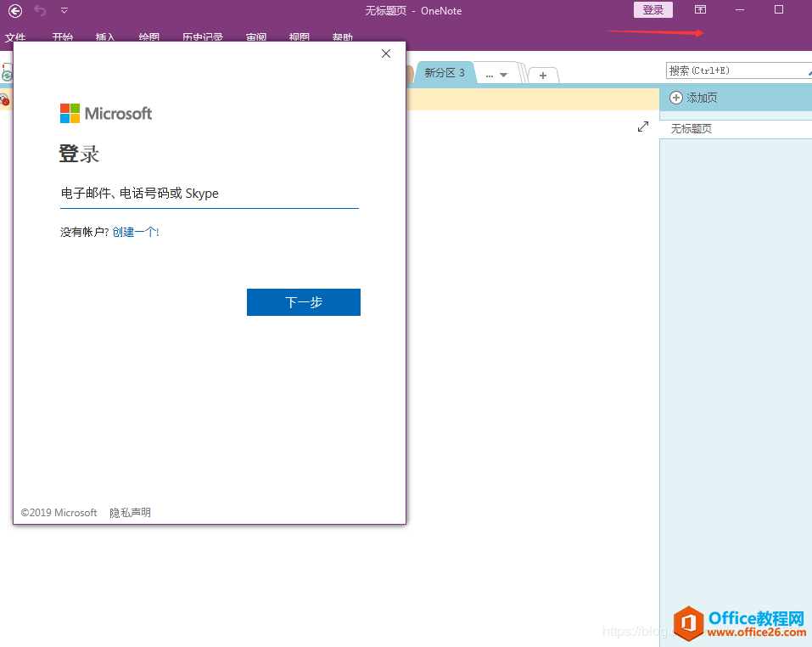The height and width of the screenshot is (647, 812).
Task: Select the 新分区 3 section tab
Action: (x=445, y=72)
